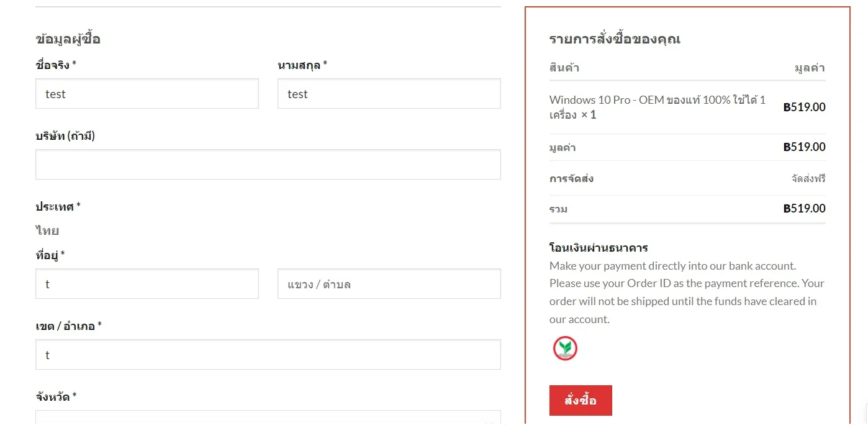The image size is (868, 425).
Task: Click the รายการสั่งซื้อของคุณ heading
Action: point(615,39)
